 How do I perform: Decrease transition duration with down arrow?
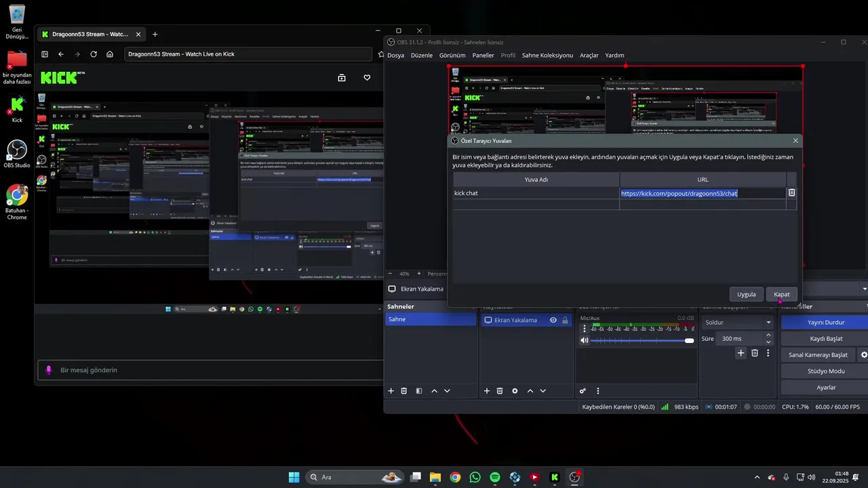(768, 342)
